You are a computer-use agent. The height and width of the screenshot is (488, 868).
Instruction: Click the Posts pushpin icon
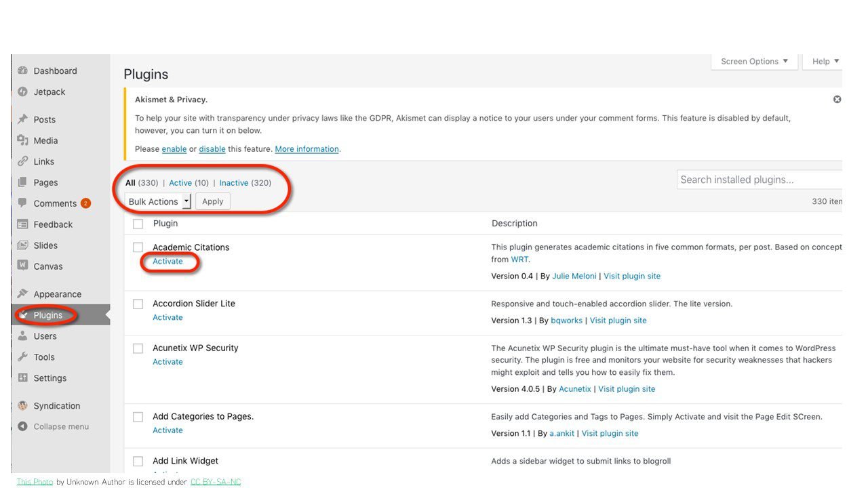22,119
